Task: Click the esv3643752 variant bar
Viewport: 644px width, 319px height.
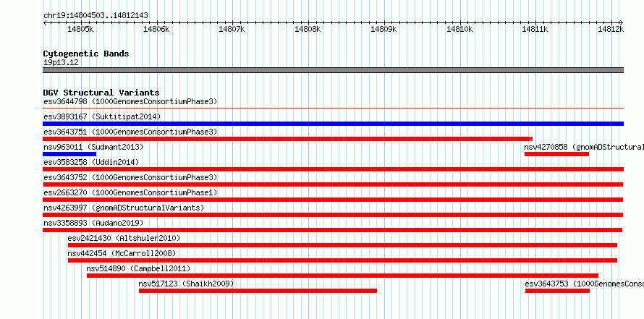Action: point(333,184)
